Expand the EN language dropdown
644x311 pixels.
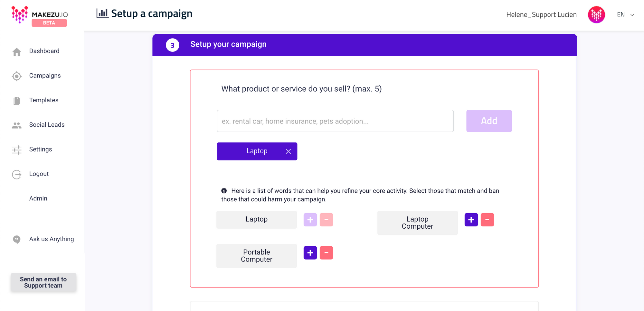(x=625, y=15)
